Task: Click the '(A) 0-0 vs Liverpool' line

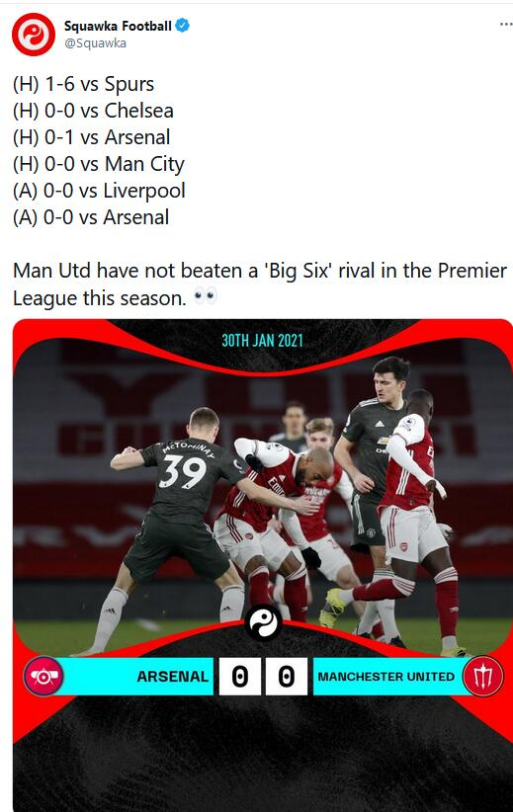Action: [x=99, y=191]
